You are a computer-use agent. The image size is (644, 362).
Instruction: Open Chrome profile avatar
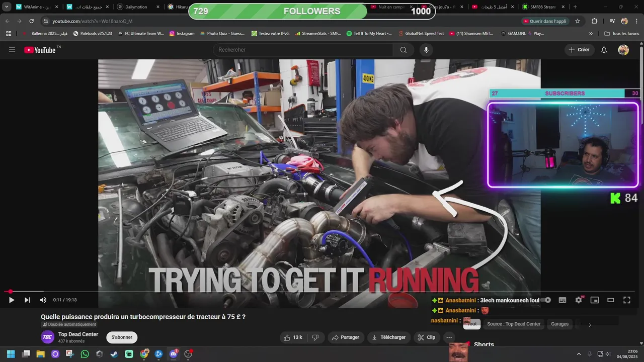[624, 21]
